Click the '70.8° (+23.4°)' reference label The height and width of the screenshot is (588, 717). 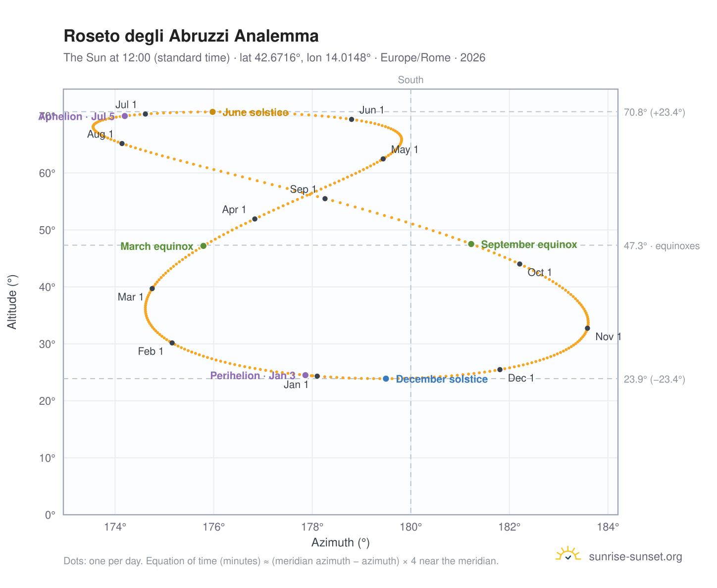tap(654, 112)
